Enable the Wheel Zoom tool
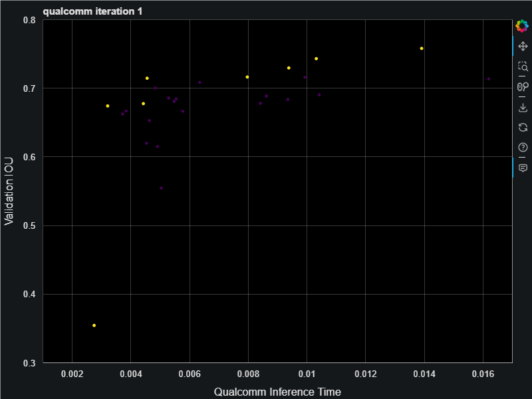Image resolution: width=532 pixels, height=399 pixels. click(x=523, y=86)
